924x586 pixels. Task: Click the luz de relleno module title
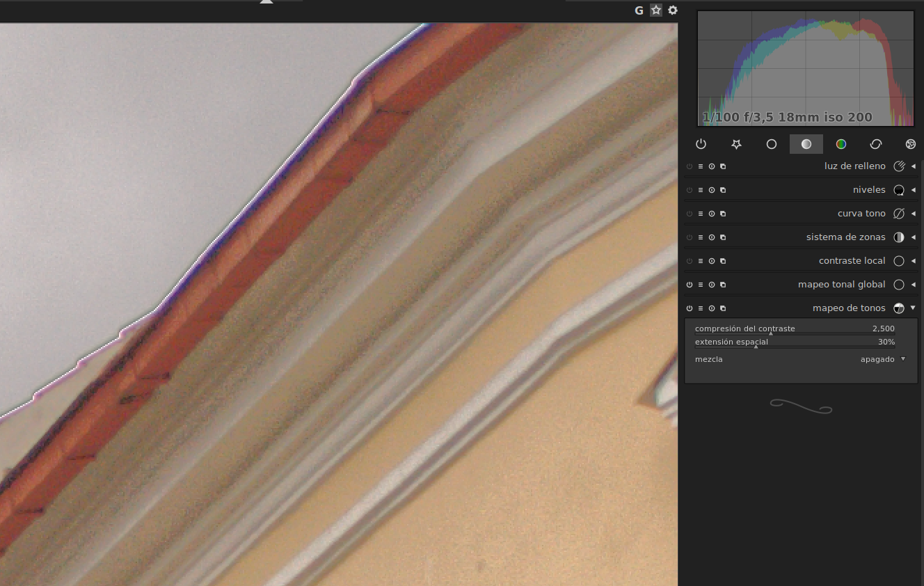[855, 166]
